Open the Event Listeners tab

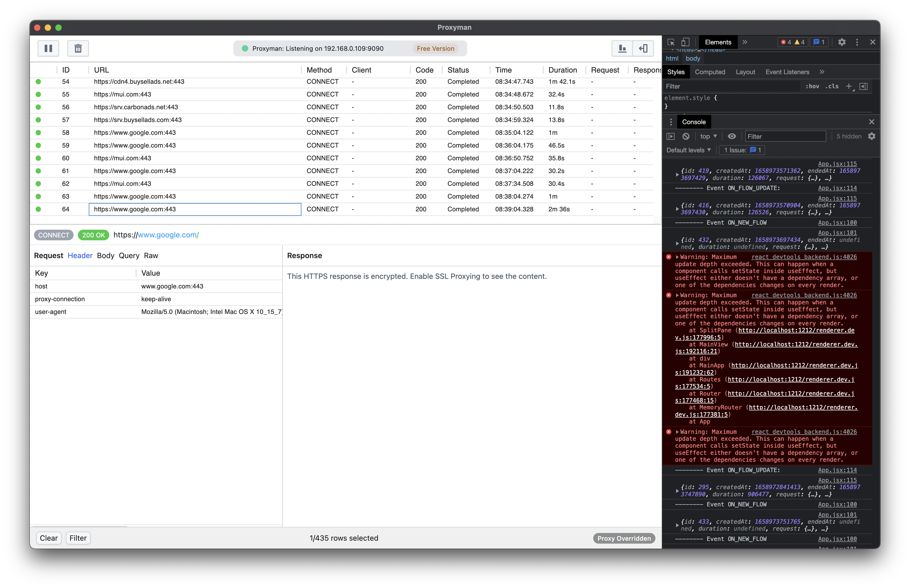click(x=787, y=72)
